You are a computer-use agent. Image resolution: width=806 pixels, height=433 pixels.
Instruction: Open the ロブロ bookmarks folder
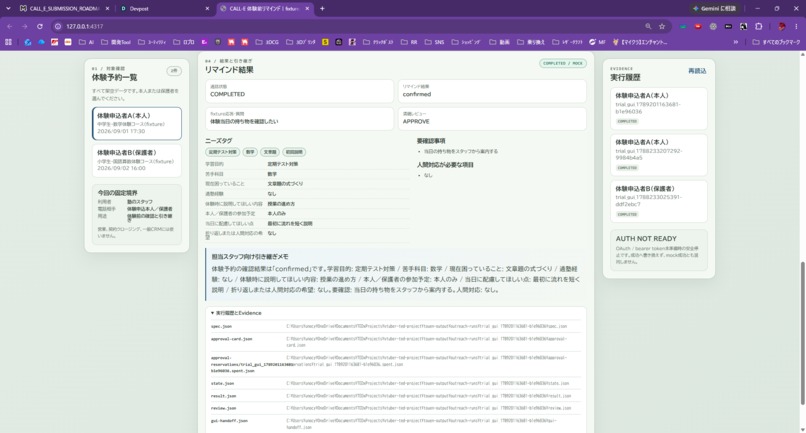pyautogui.click(x=184, y=42)
